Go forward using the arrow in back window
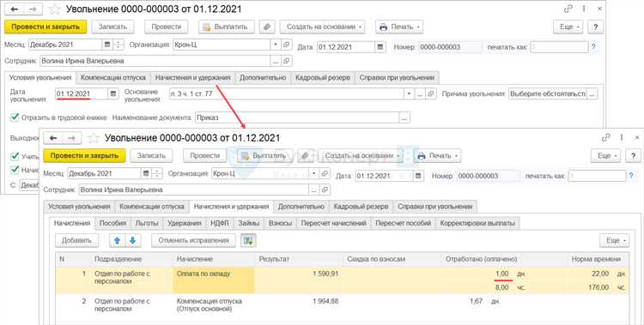The height and width of the screenshot is (325, 644). 33,9
